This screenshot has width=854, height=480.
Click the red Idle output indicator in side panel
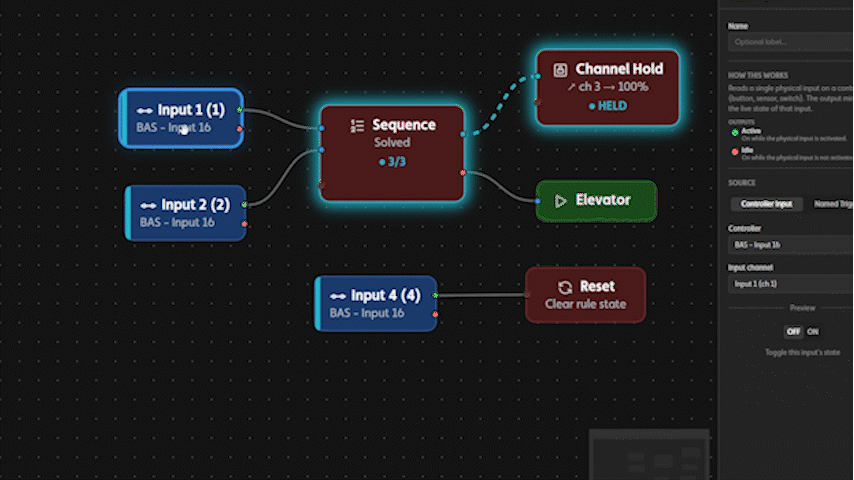tap(735, 152)
